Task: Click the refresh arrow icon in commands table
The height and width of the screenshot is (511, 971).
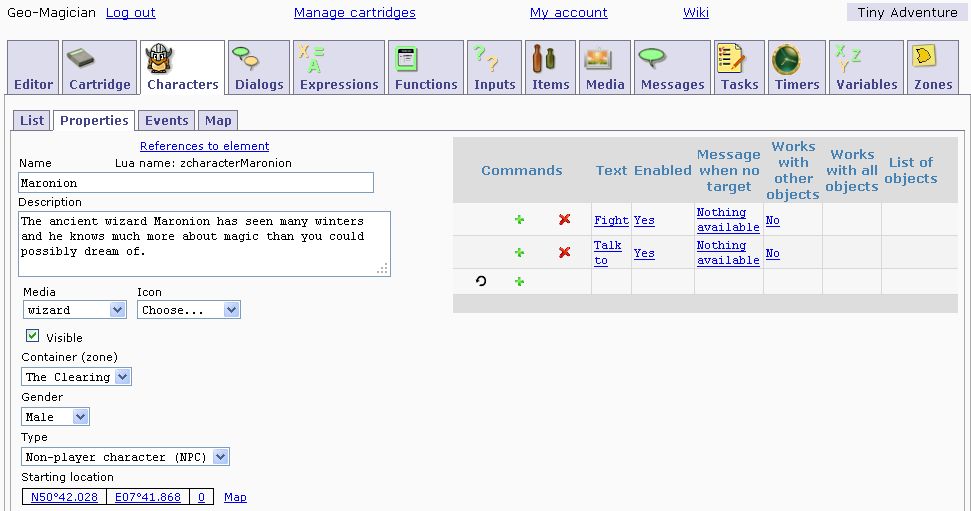Action: click(481, 282)
